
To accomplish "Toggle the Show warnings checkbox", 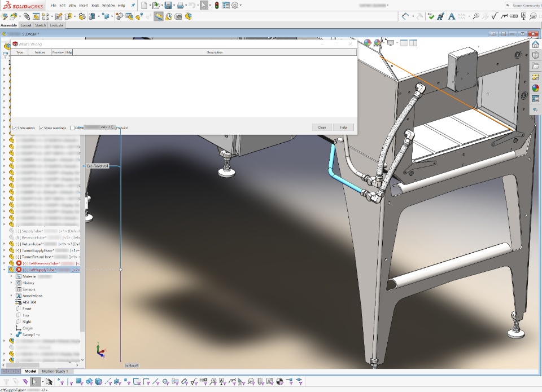I will point(41,128).
